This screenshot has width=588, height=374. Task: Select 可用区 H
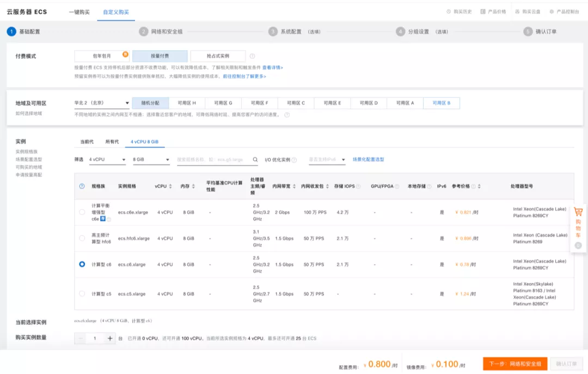click(187, 103)
